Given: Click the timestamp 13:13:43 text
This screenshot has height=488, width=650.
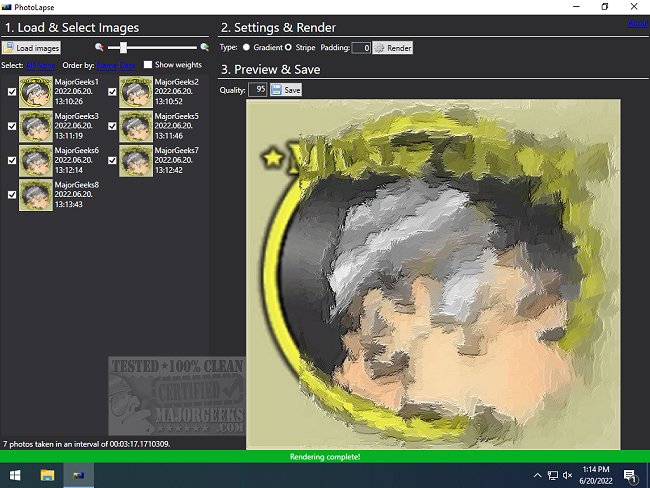Looking at the screenshot, I should 69,204.
